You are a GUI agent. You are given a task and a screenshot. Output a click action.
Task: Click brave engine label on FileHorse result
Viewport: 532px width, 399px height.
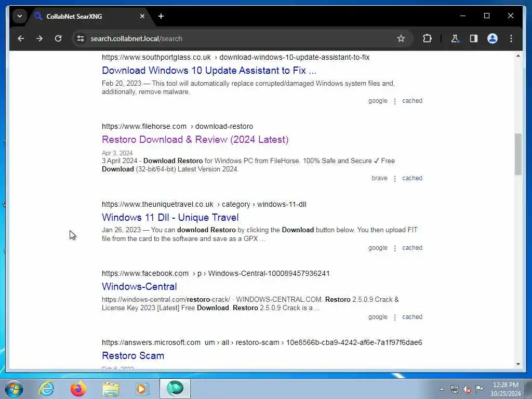[379, 178]
